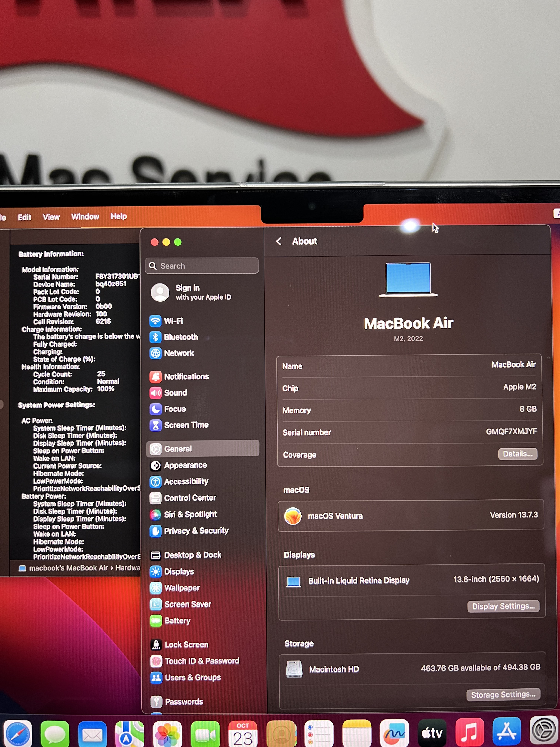Select Privacy & Security pane
560x747 pixels.
pos(196,531)
